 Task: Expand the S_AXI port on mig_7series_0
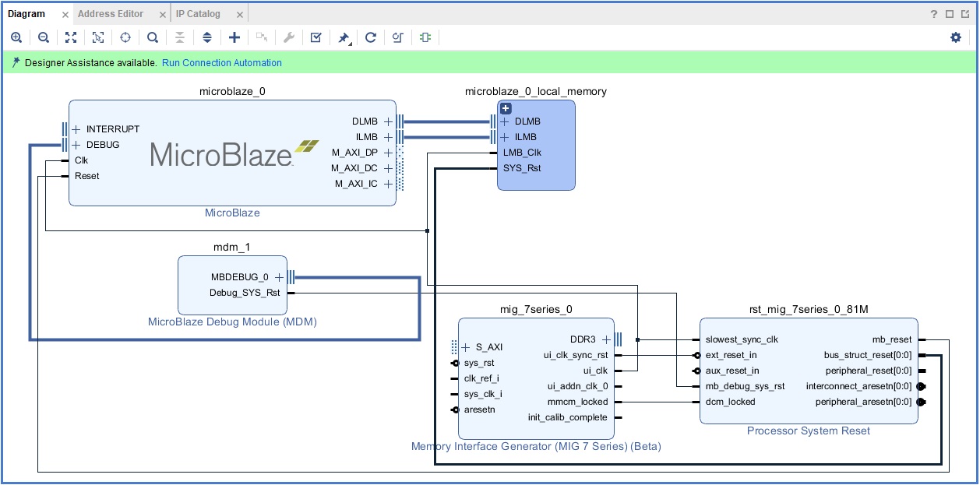pyautogui.click(x=466, y=347)
